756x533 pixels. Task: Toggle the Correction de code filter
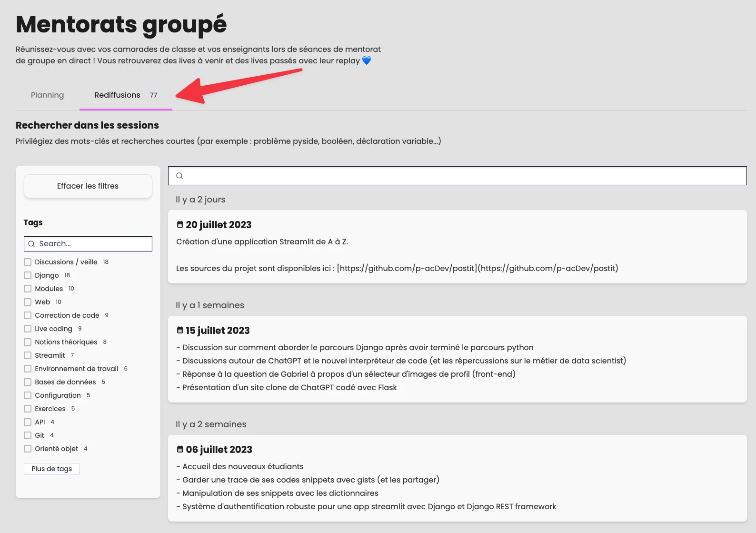point(28,315)
